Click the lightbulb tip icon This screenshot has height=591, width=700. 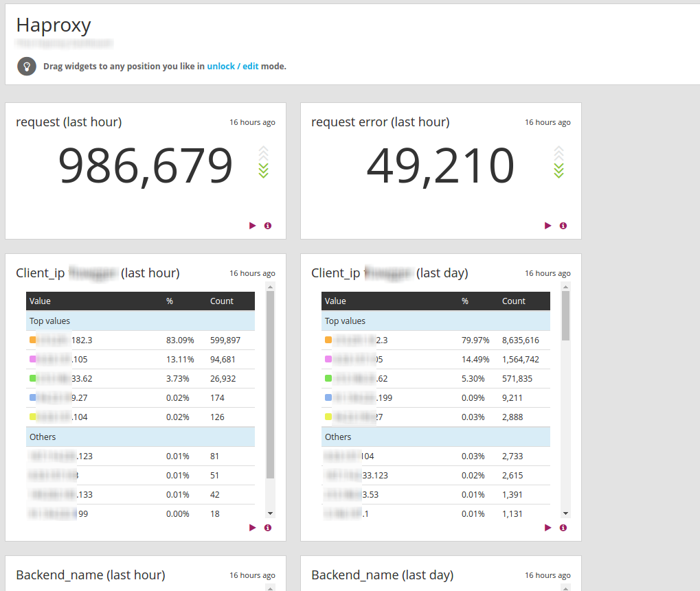click(26, 66)
